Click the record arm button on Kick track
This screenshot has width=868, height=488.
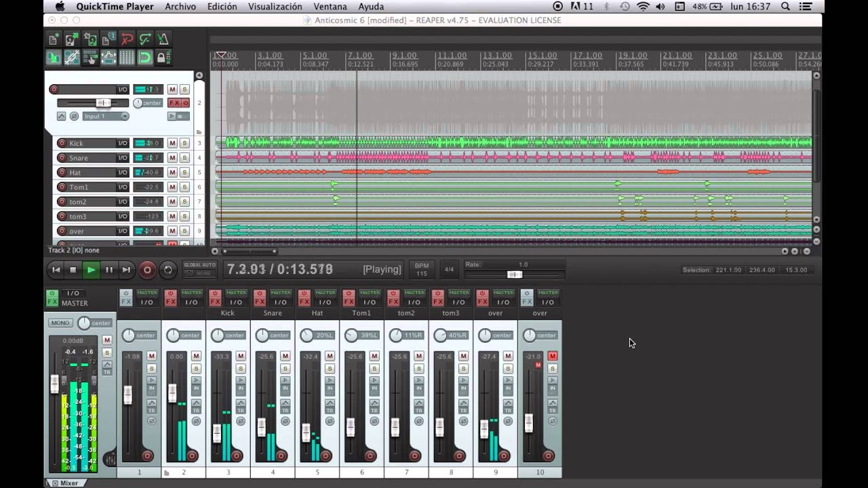[62, 143]
